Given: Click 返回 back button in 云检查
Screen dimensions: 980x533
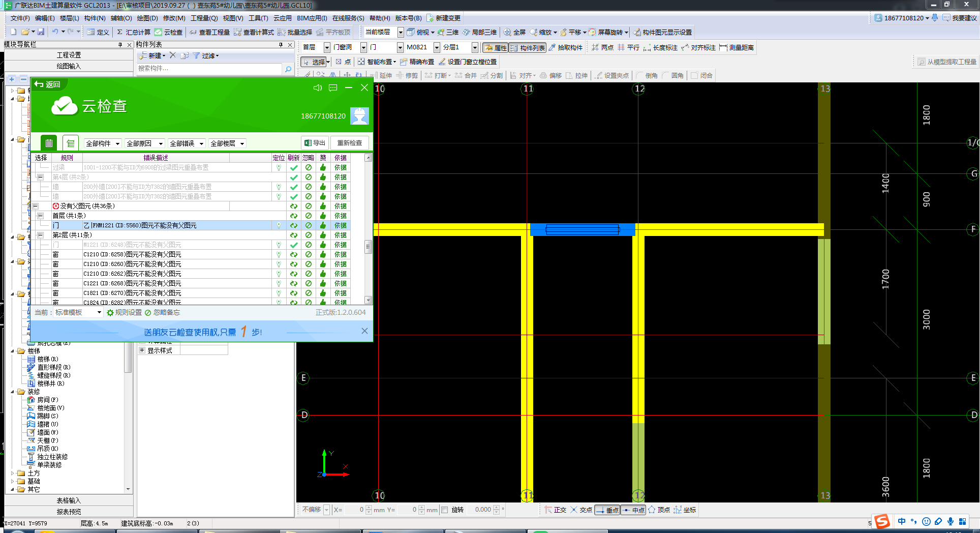Looking at the screenshot, I should pos(47,84).
